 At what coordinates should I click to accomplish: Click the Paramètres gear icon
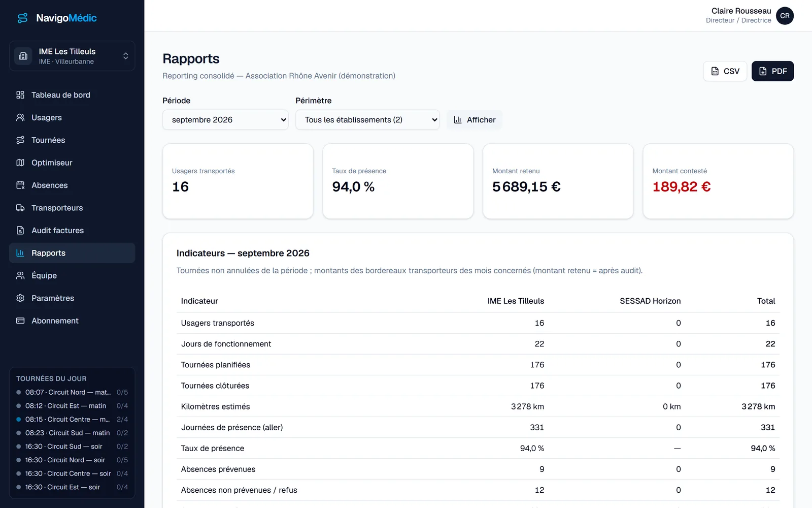[20, 298]
